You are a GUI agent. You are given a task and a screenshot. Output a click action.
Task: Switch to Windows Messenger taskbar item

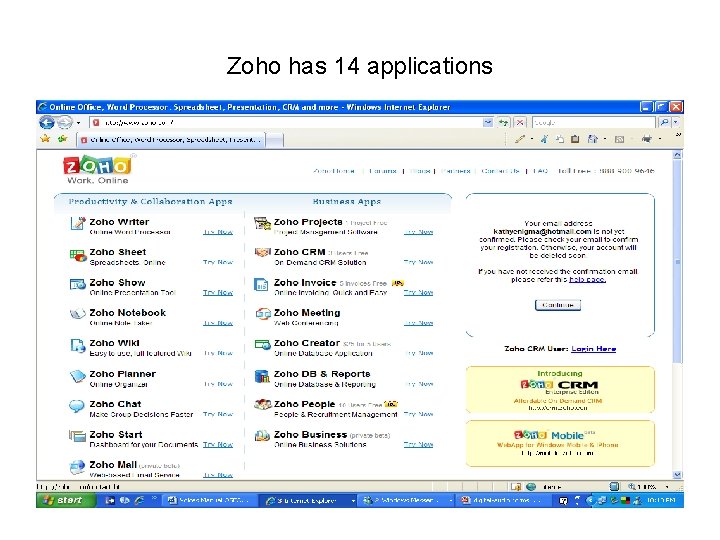point(407,501)
